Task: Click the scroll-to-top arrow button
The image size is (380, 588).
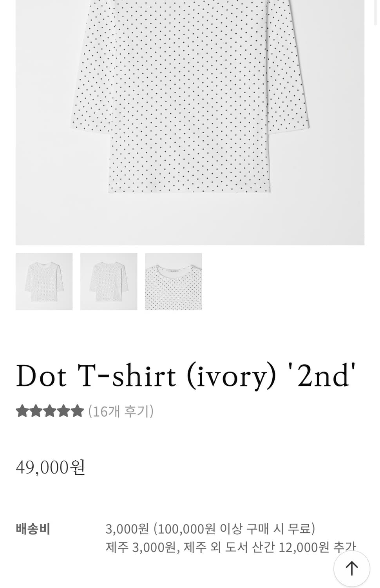Action: pos(351,568)
